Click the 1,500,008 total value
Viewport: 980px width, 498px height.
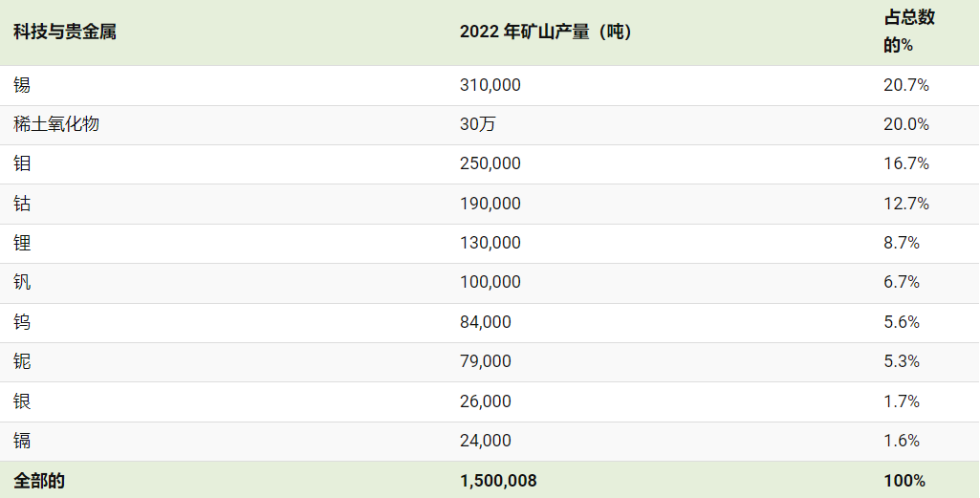pos(498,481)
